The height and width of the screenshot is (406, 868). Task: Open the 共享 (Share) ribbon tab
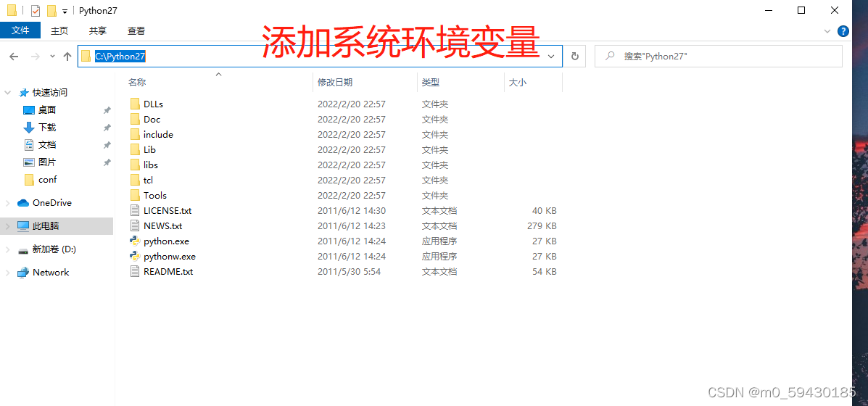pyautogui.click(x=98, y=31)
